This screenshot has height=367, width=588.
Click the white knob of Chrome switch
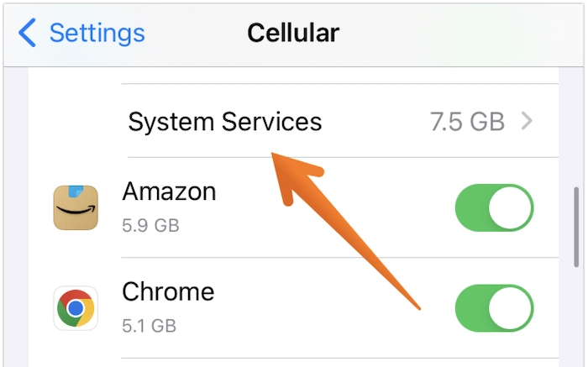pyautogui.click(x=510, y=308)
